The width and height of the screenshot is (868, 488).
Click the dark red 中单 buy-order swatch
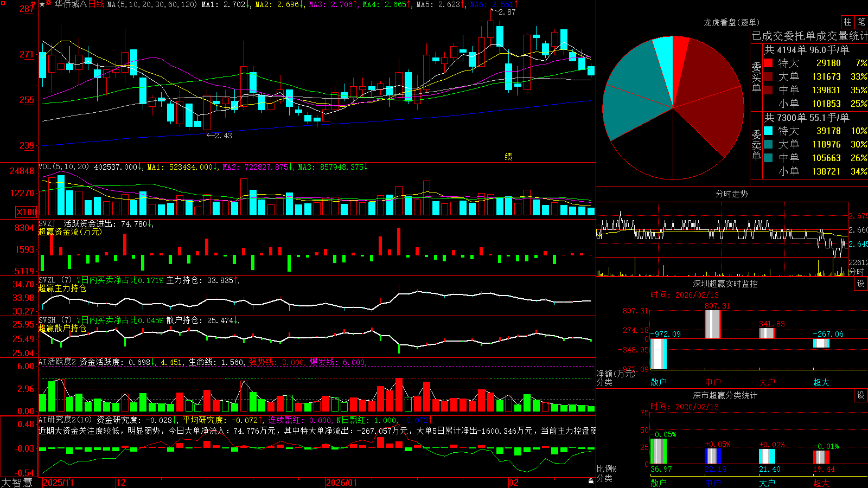coord(768,90)
